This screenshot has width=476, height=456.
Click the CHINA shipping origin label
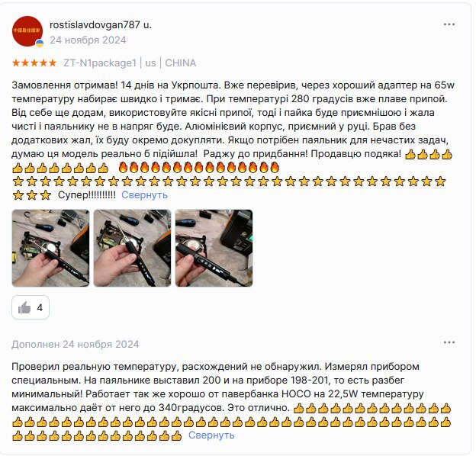tap(181, 63)
